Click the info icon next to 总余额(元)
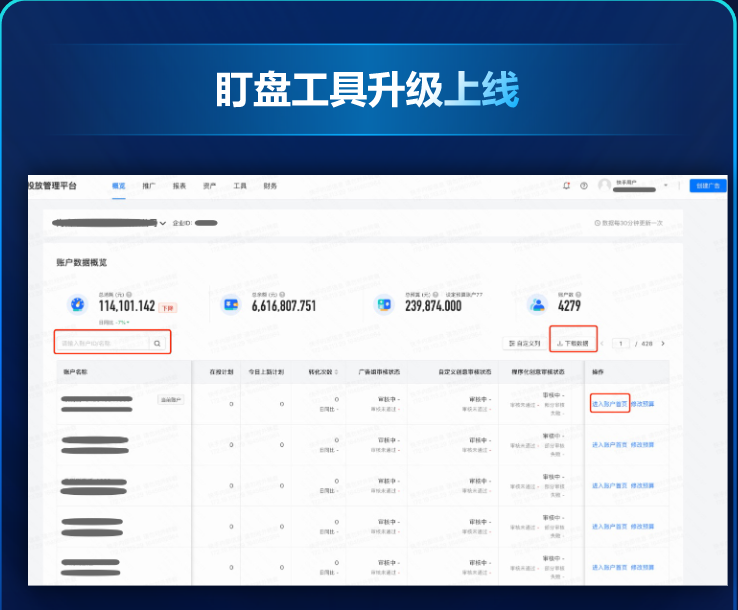 coord(282,295)
